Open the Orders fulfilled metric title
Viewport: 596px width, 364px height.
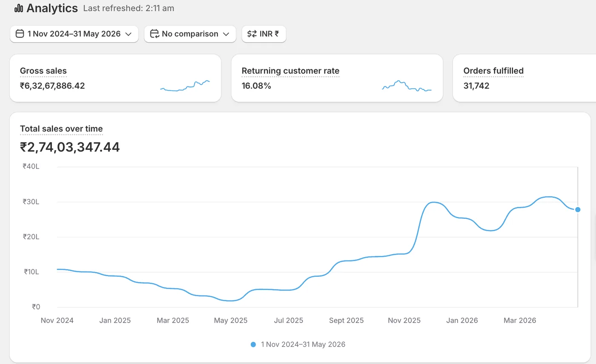[493, 71]
